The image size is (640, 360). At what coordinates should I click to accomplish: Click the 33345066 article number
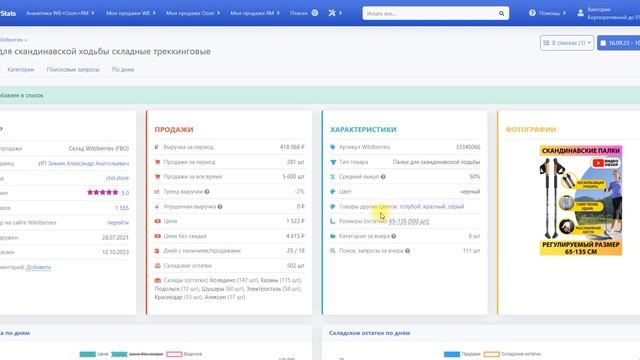tap(468, 147)
